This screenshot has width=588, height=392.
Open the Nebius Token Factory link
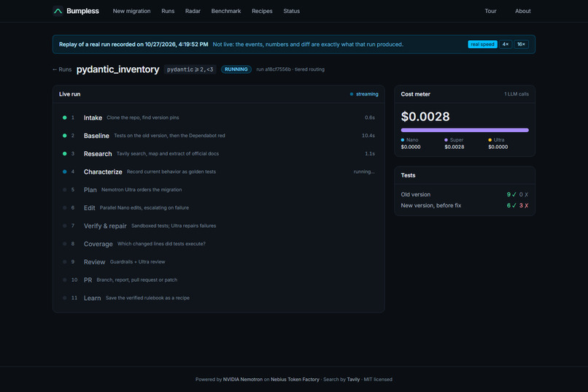[295, 380]
